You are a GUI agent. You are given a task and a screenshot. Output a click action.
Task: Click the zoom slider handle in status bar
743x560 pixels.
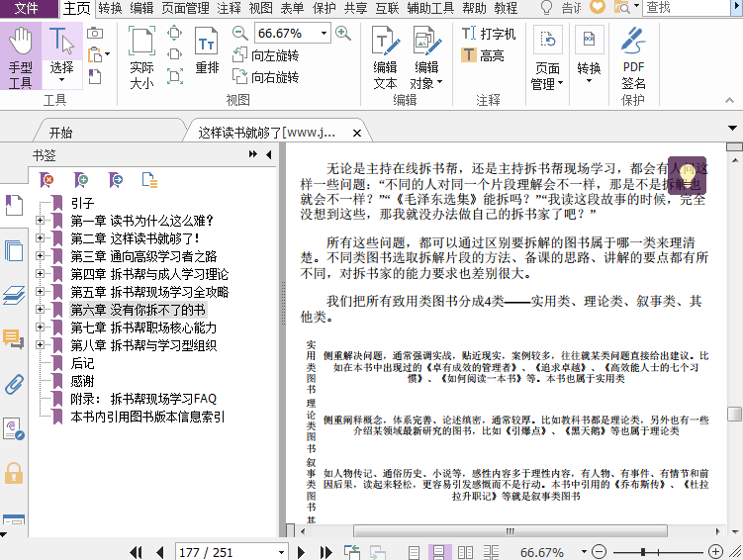click(x=642, y=552)
